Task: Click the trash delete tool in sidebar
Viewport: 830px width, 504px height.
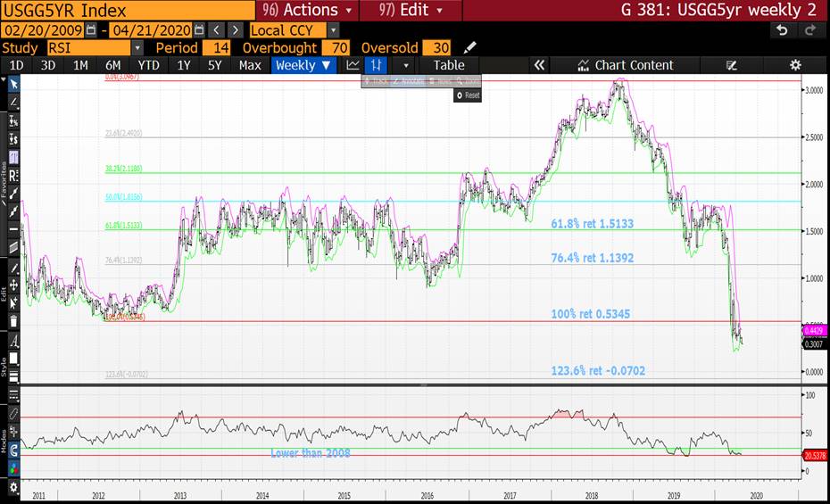Action: tap(13, 320)
